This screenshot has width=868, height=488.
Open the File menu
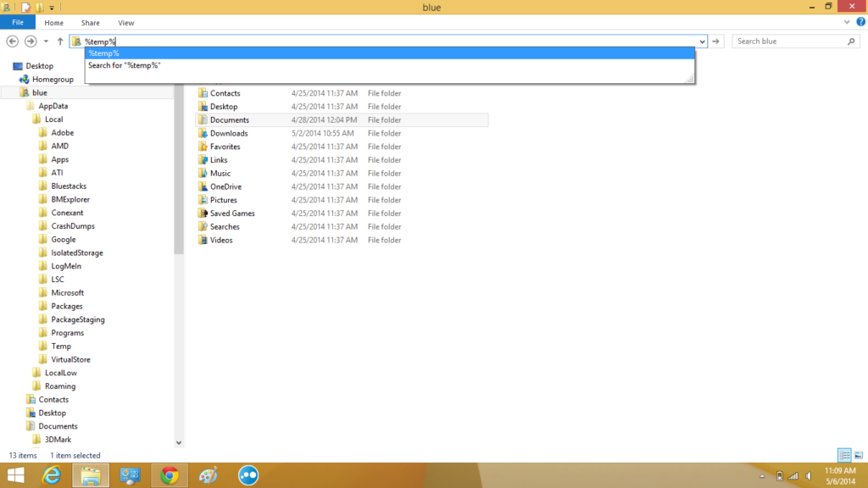pos(18,23)
